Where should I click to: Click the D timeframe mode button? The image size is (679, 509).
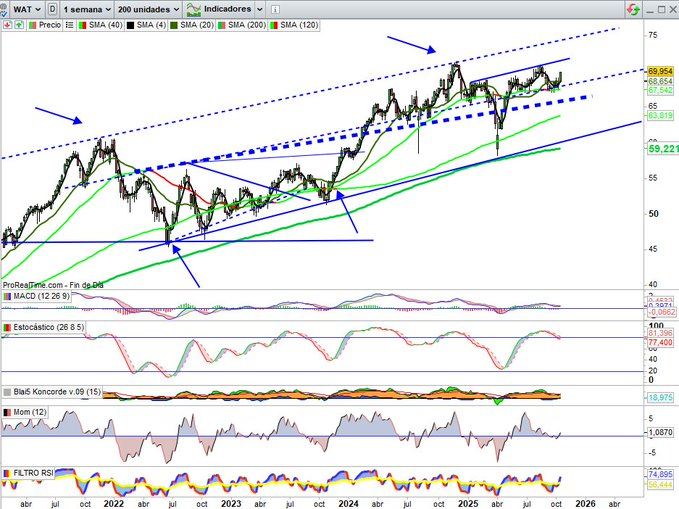pyautogui.click(x=52, y=9)
